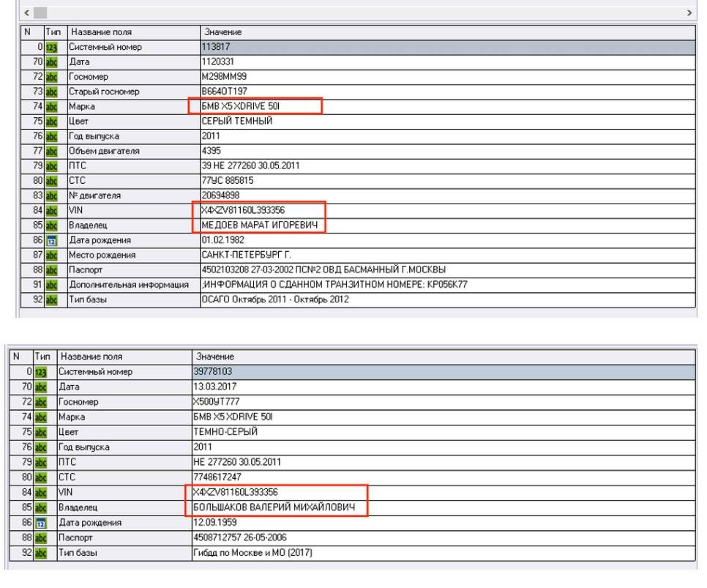The image size is (707, 588).
Task: Select owner cell МЕДОЕВ МАРАТ ИГОРЕВИЧ
Action: coord(258,225)
